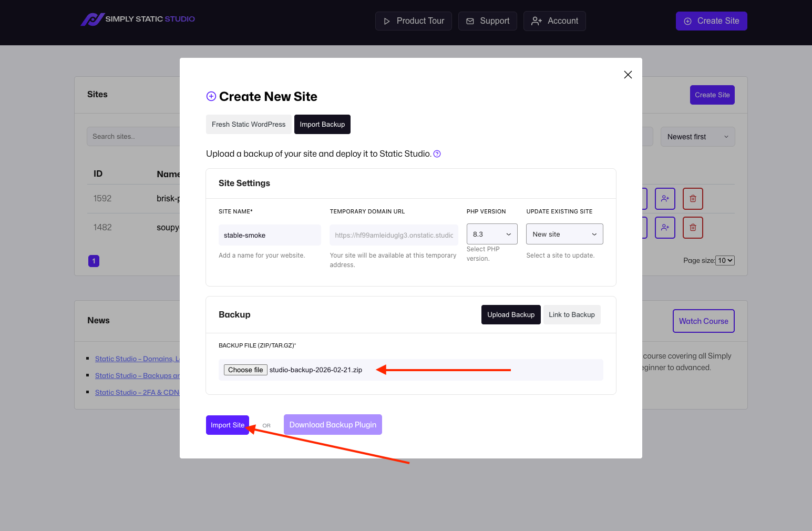Open the Product Tour
The image size is (812, 531).
[414, 21]
